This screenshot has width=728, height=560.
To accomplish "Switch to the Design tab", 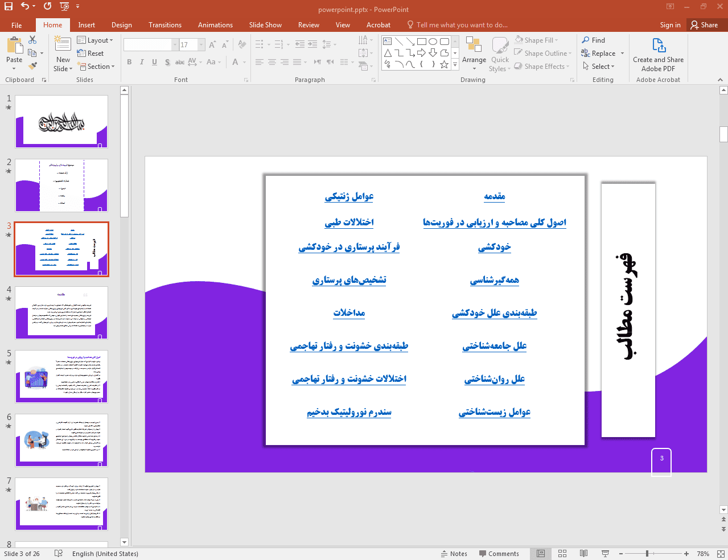I will click(121, 25).
